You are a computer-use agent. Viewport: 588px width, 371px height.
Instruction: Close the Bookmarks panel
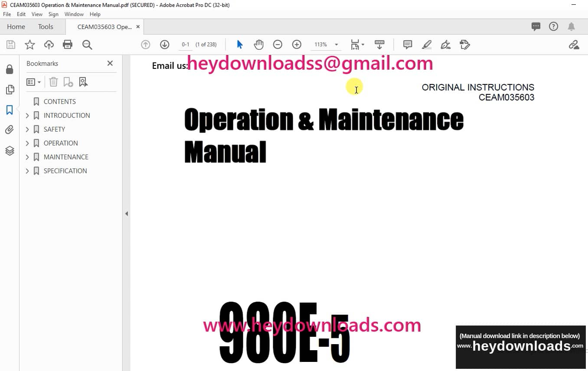tap(110, 63)
